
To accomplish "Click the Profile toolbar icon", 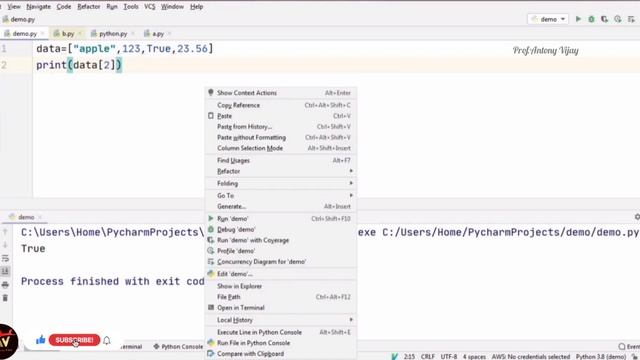I will 618,19.
